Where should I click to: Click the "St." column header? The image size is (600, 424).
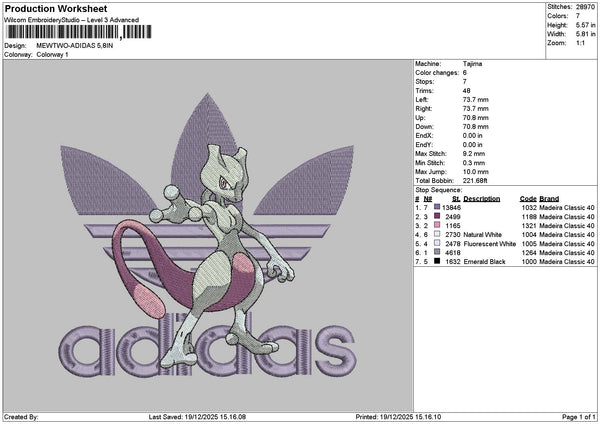[456, 199]
